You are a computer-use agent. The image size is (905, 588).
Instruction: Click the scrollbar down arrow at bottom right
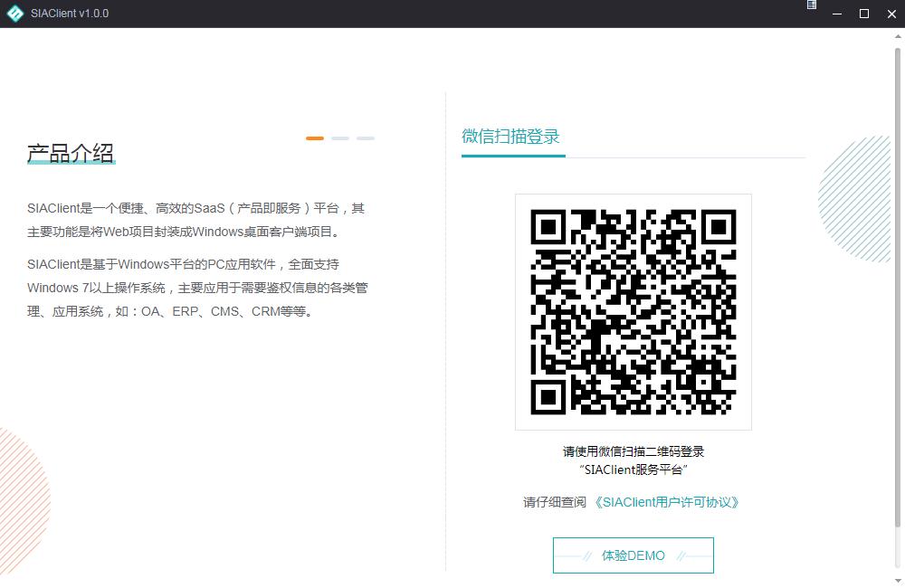pyautogui.click(x=899, y=581)
